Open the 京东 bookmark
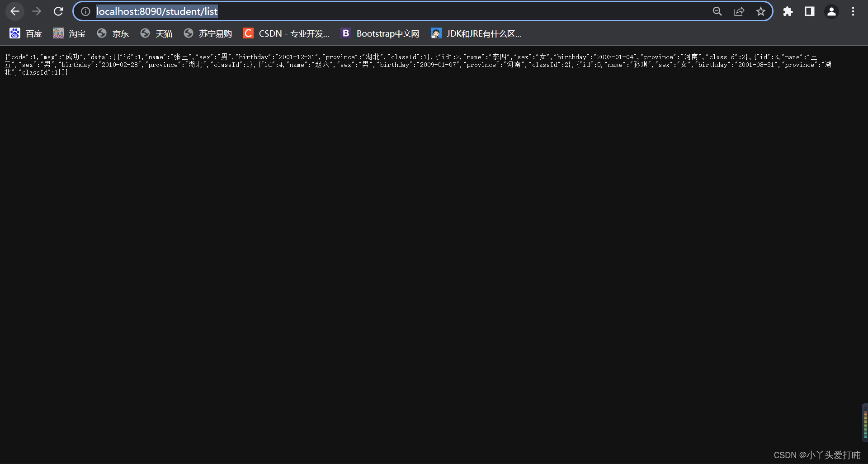Viewport: 868px width, 464px height. [113, 33]
